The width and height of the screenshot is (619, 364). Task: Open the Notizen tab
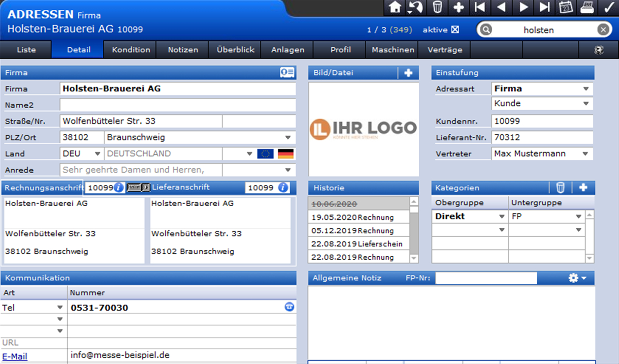[183, 50]
